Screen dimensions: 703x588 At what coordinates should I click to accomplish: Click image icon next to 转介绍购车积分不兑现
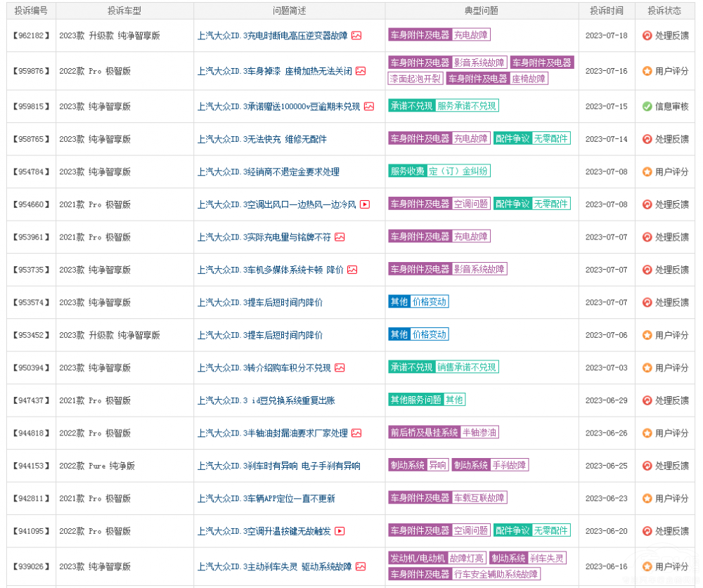340,367
